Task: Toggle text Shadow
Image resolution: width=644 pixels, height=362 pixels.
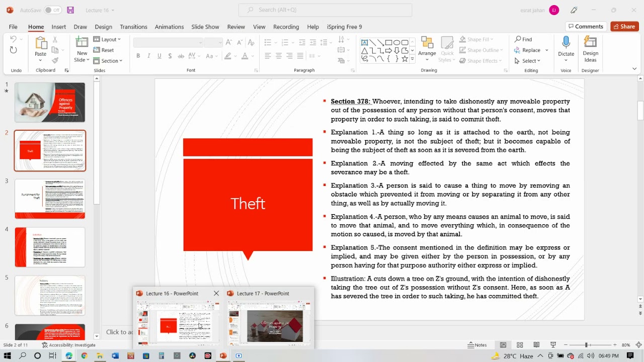Action: [170, 56]
